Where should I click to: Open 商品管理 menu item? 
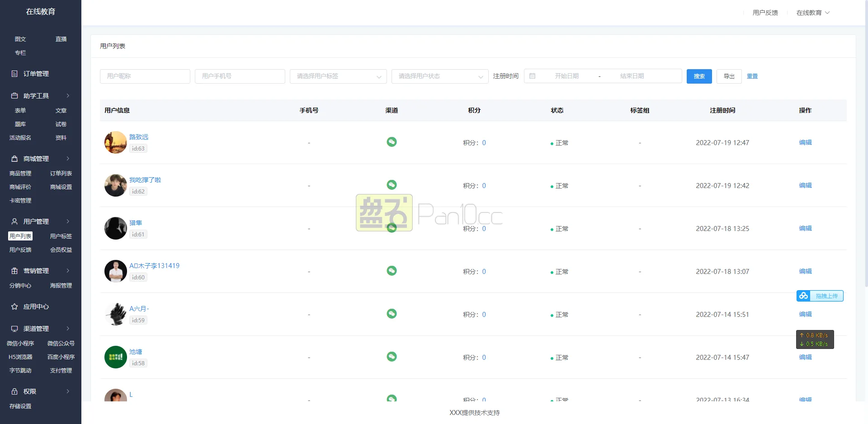coord(20,174)
